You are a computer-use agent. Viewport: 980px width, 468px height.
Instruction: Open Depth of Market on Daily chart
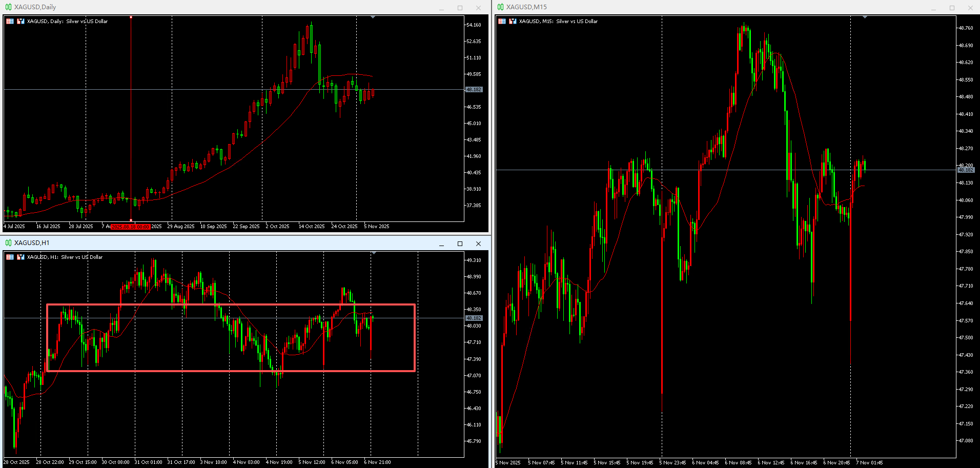pyautogui.click(x=21, y=22)
